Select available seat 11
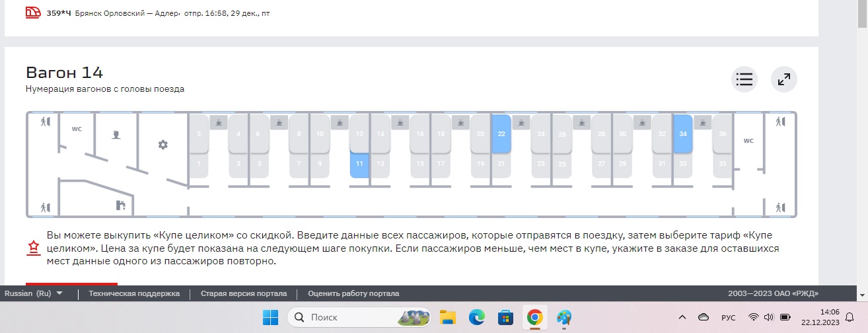 coord(359,164)
